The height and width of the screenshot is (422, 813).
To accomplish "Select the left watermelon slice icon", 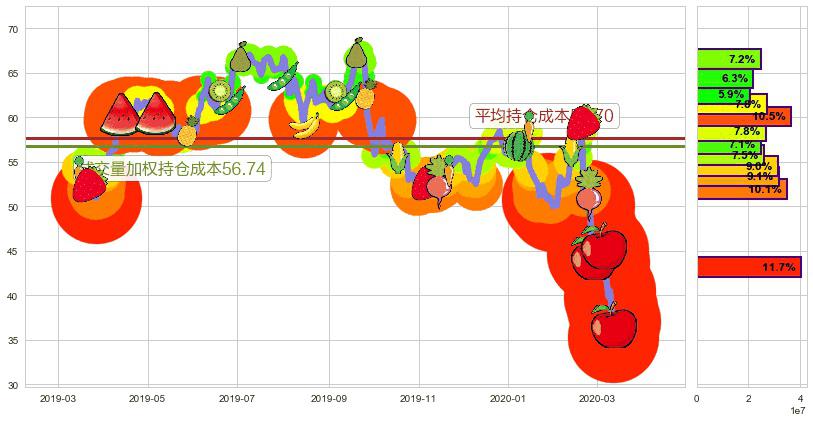I will tap(121, 114).
